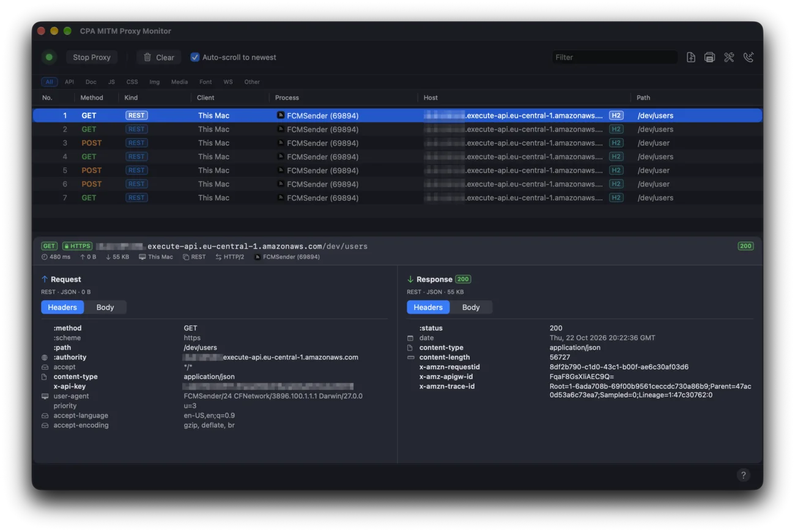Screen dimensions: 795x532
Task: Click the green HTTPS lock badge
Action: pyautogui.click(x=77, y=246)
